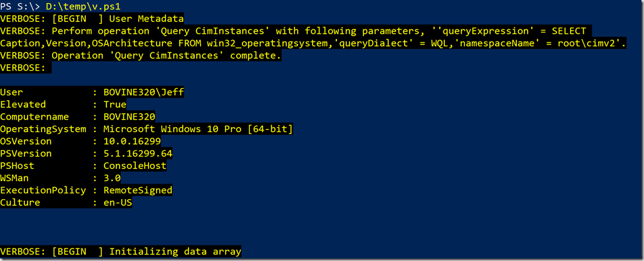Click the en-US culture value
The width and height of the screenshot is (644, 261).
(118, 203)
